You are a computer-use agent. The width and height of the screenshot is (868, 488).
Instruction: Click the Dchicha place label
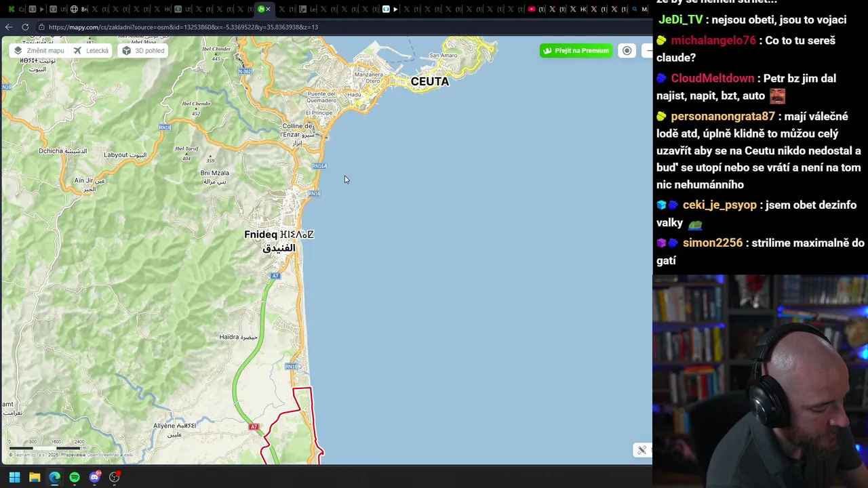pos(62,151)
